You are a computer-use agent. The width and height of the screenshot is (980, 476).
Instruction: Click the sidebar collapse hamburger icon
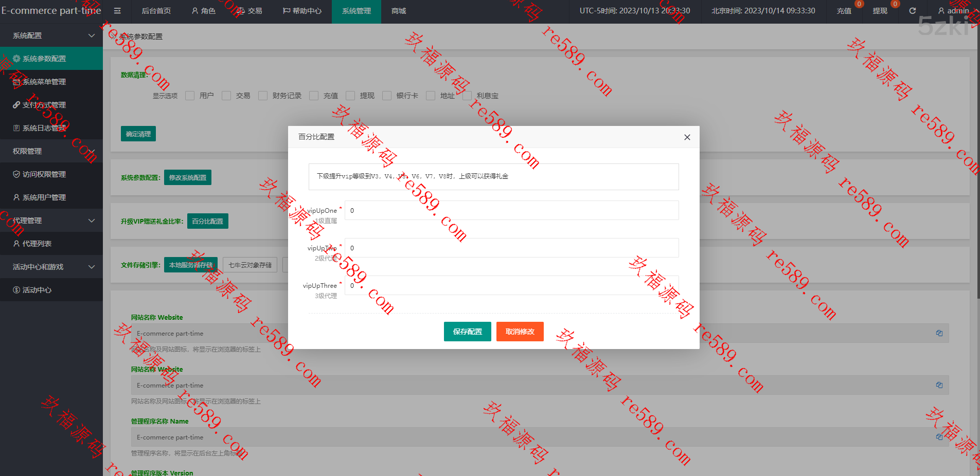coord(117,11)
